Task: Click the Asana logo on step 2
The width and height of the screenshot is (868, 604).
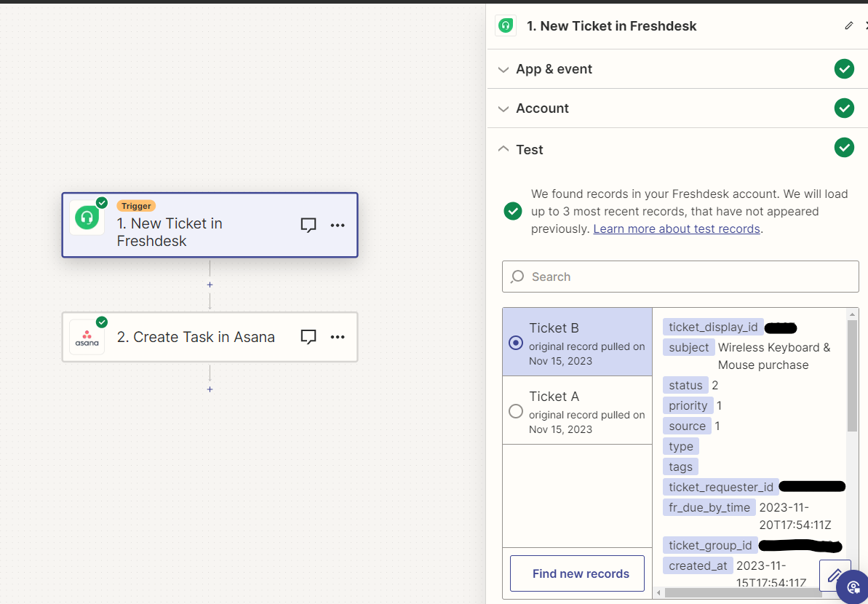Action: pos(87,337)
